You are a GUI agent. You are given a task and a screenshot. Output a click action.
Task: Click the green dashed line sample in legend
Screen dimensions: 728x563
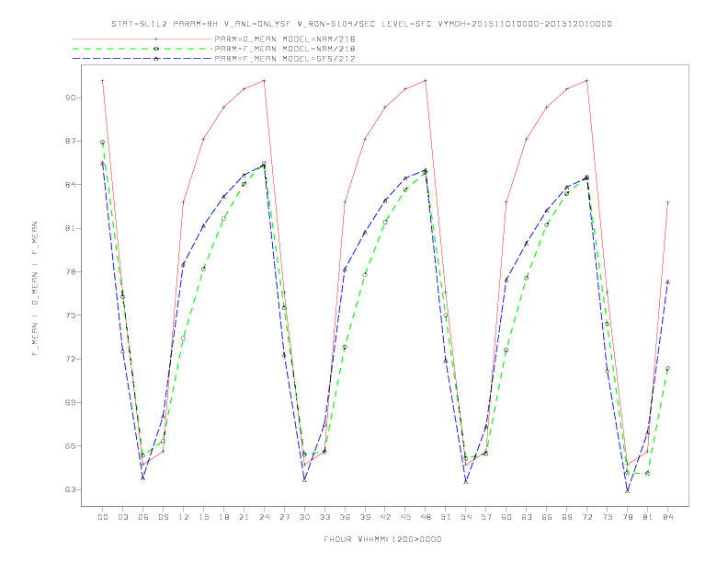pos(142,49)
